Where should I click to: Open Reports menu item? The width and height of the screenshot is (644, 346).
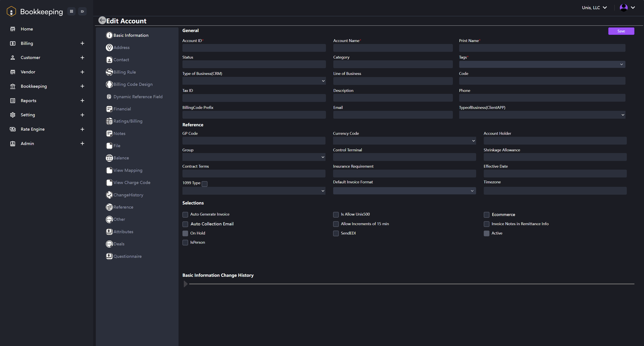[x=28, y=101]
